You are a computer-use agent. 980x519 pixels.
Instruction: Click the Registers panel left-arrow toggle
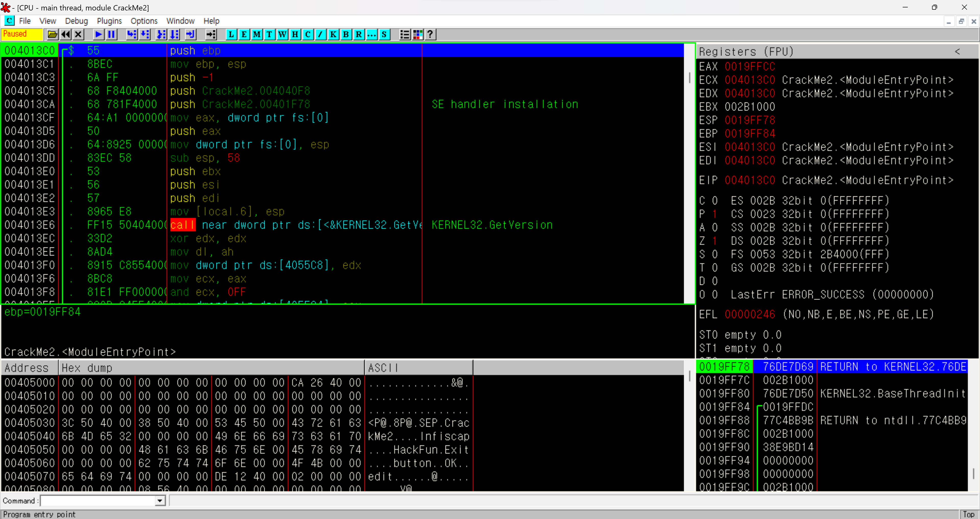point(957,51)
